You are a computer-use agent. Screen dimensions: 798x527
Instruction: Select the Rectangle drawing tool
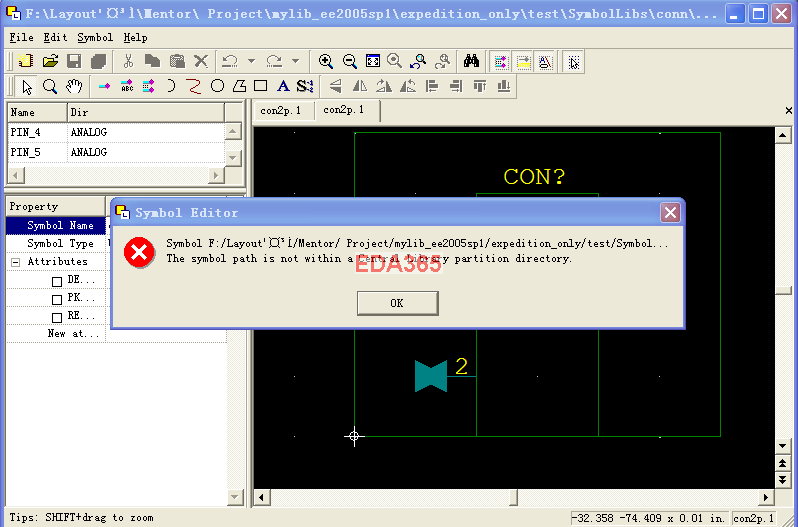pyautogui.click(x=261, y=86)
